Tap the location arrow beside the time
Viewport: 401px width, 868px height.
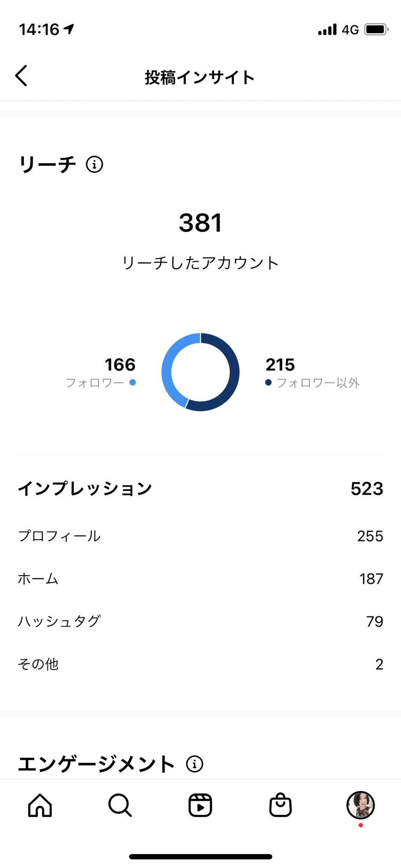69,29
